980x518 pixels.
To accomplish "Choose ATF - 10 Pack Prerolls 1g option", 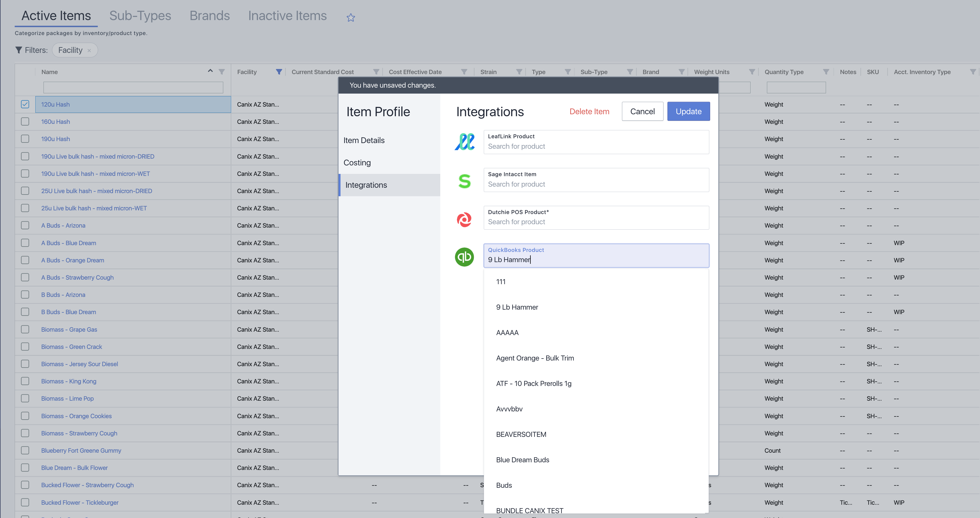I will (x=596, y=384).
